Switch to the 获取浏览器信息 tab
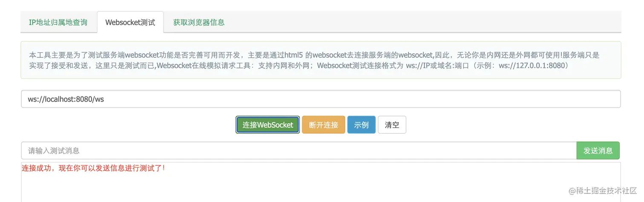644x202 pixels. point(199,22)
